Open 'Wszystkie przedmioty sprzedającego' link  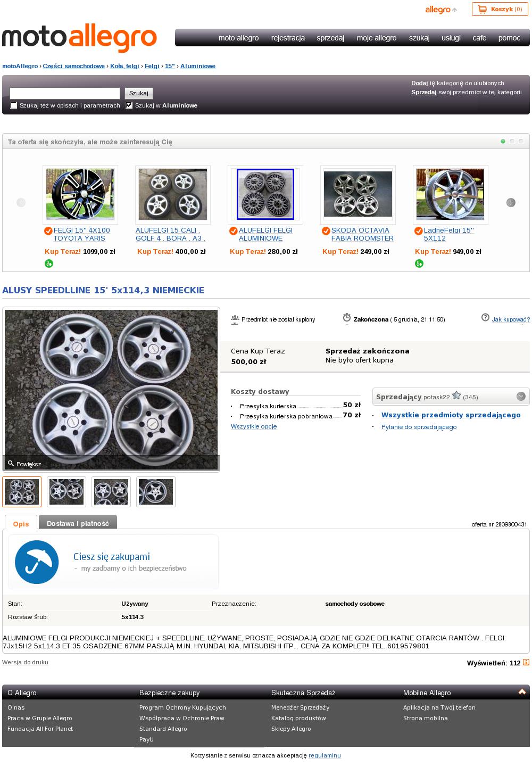point(451,415)
